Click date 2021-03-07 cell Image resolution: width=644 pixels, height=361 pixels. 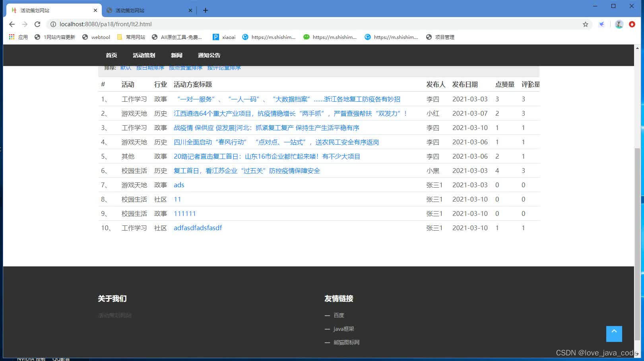pyautogui.click(x=470, y=113)
